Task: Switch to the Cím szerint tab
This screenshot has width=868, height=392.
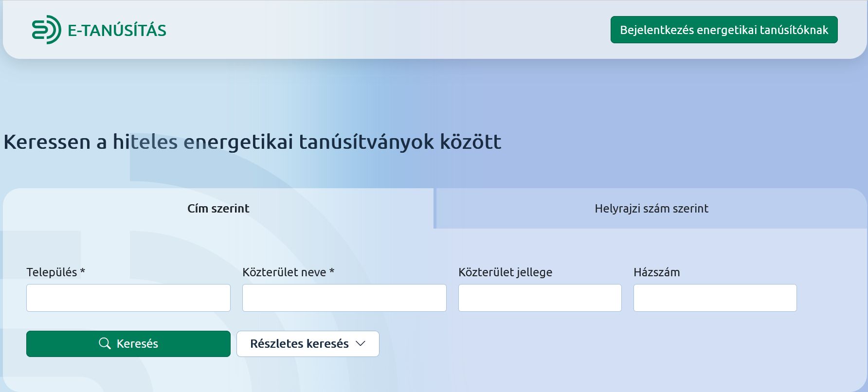Action: coord(218,208)
